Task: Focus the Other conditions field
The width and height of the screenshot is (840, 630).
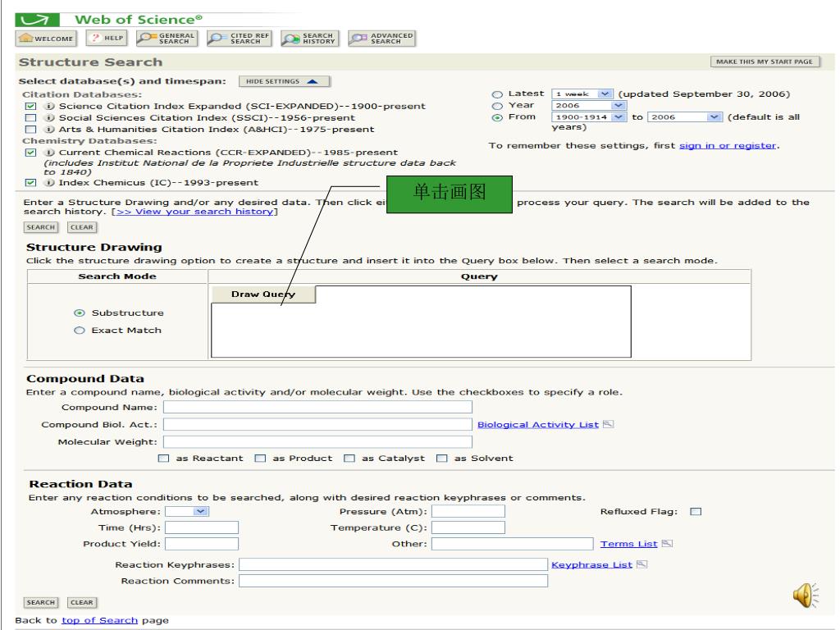Action: 512,544
